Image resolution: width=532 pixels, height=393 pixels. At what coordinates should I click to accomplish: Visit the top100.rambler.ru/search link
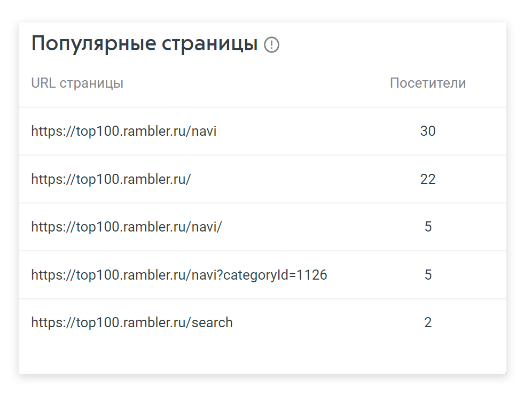132,323
